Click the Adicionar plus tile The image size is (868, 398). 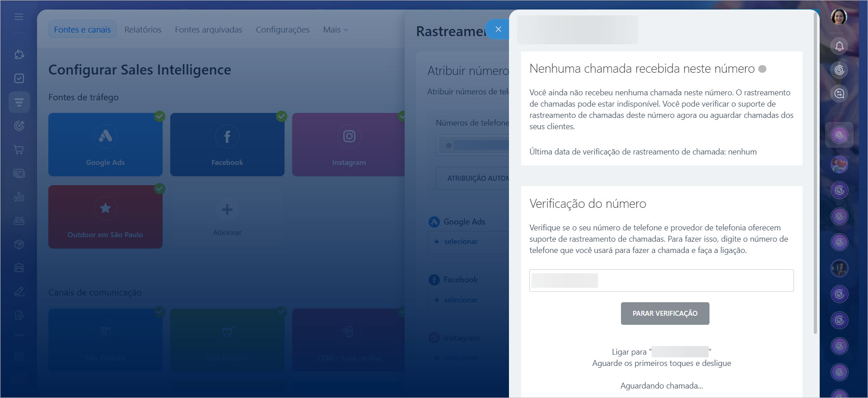(227, 217)
